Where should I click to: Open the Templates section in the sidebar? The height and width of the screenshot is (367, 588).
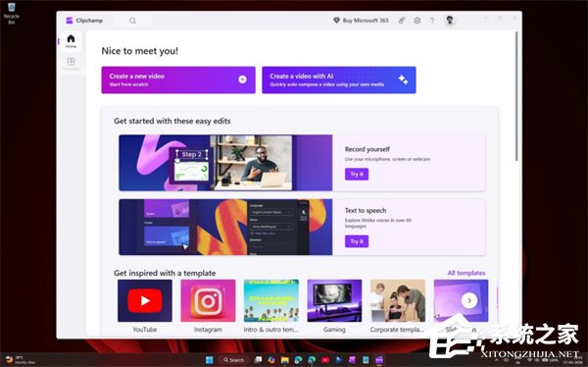pyautogui.click(x=71, y=64)
